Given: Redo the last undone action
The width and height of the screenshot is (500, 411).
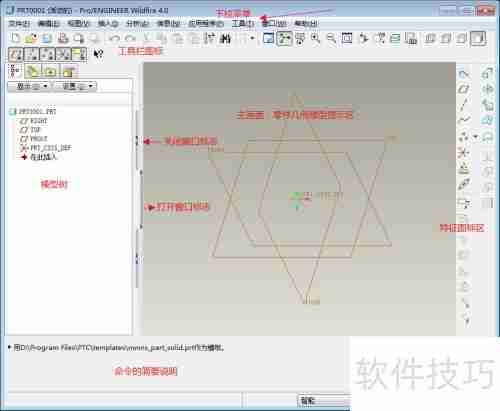Looking at the screenshot, I should point(130,39).
